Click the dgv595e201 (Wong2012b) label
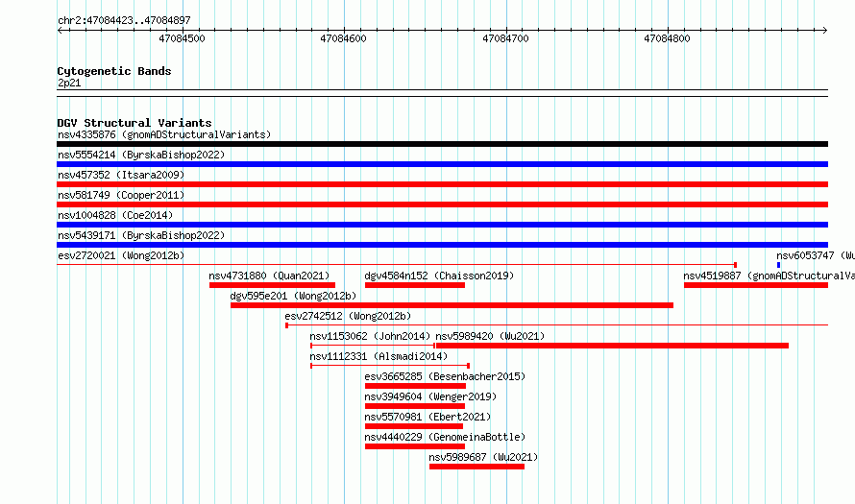 (x=293, y=296)
